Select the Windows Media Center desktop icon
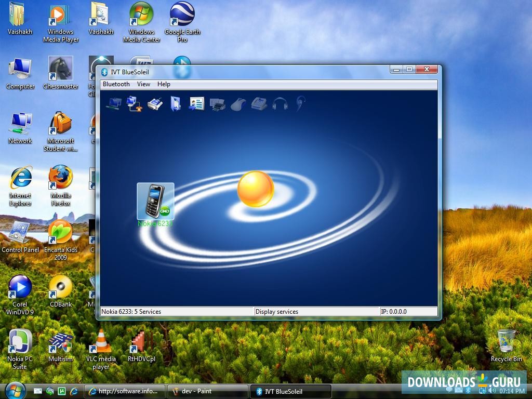Viewport: 532px width, 399px height. click(x=141, y=22)
